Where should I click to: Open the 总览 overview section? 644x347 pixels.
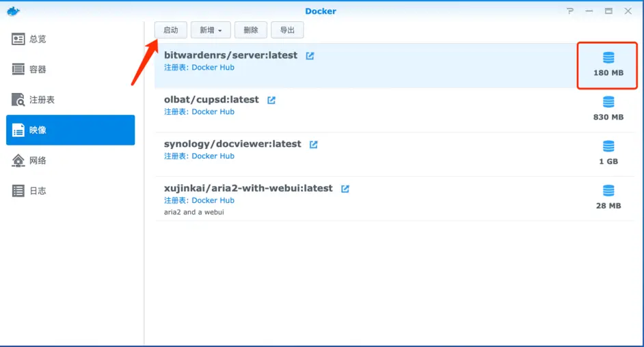pyautogui.click(x=70, y=39)
